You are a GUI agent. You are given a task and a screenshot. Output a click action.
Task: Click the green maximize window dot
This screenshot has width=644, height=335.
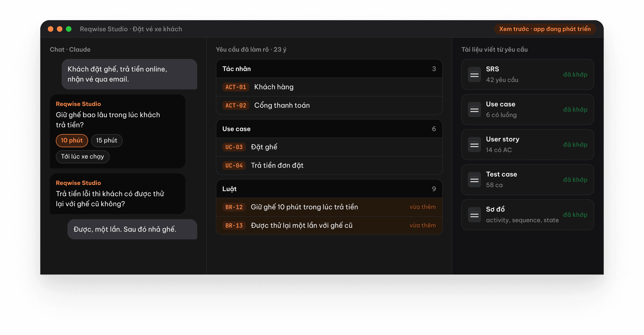(69, 29)
